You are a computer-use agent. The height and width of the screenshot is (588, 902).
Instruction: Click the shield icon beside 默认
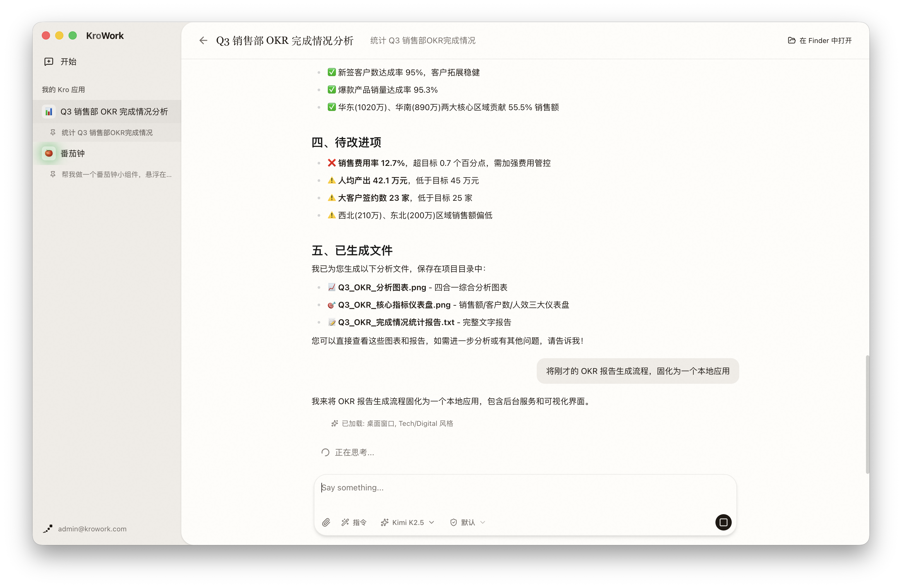[x=454, y=522]
